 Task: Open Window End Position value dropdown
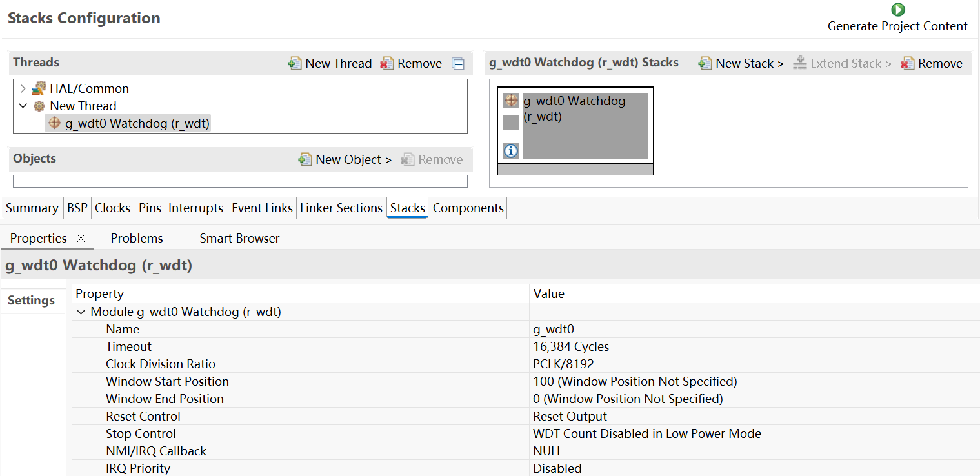point(754,399)
